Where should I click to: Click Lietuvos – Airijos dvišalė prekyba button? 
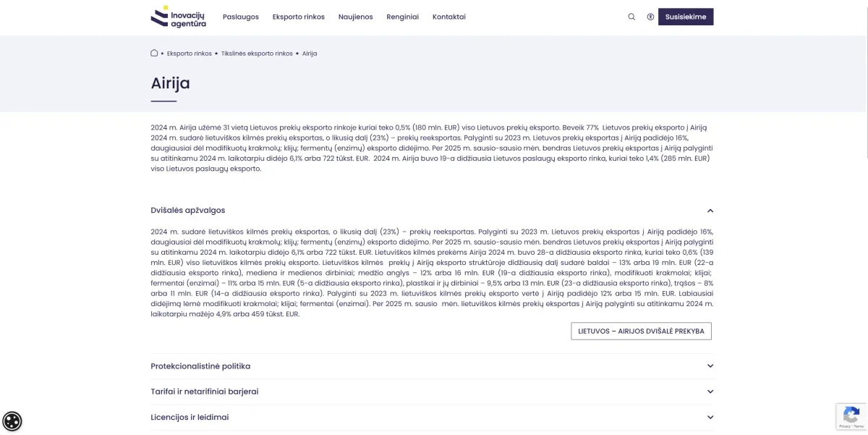click(x=641, y=331)
